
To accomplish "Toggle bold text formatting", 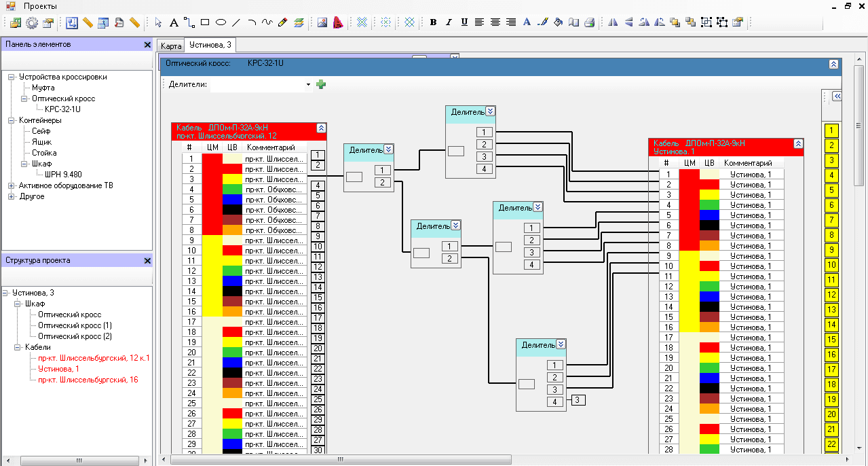I will [433, 22].
